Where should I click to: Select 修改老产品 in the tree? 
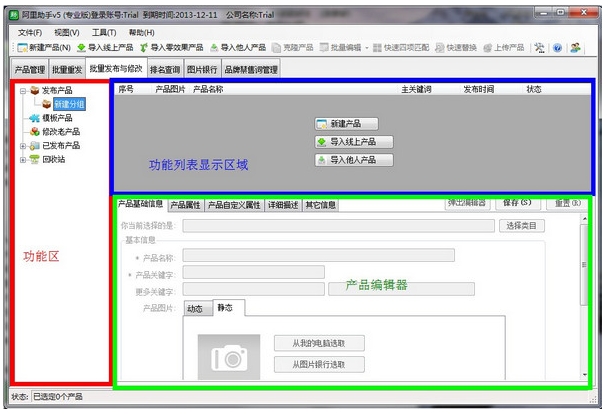61,132
